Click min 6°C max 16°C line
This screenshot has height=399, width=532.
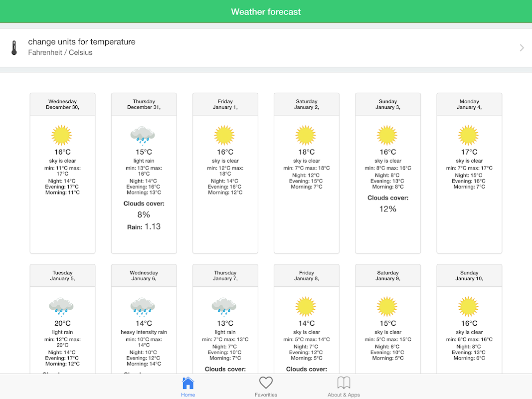pos(469,339)
